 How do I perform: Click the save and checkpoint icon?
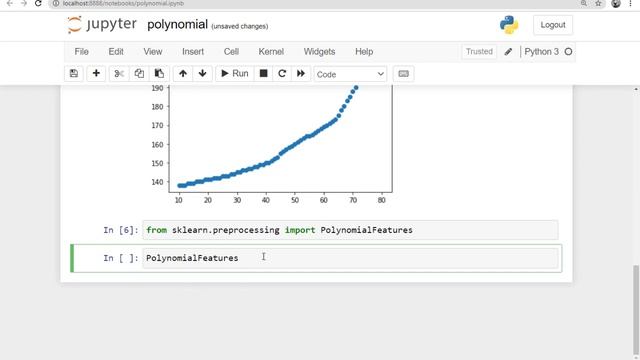click(74, 73)
